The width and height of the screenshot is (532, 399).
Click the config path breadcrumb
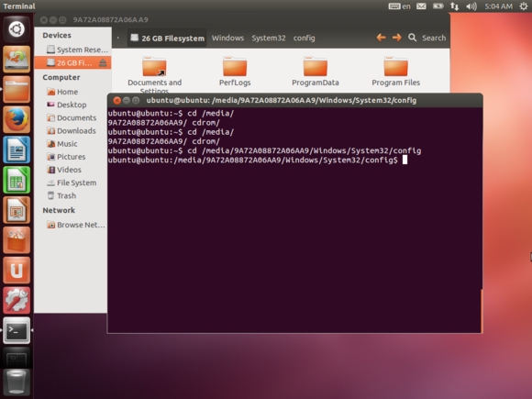[x=304, y=38]
